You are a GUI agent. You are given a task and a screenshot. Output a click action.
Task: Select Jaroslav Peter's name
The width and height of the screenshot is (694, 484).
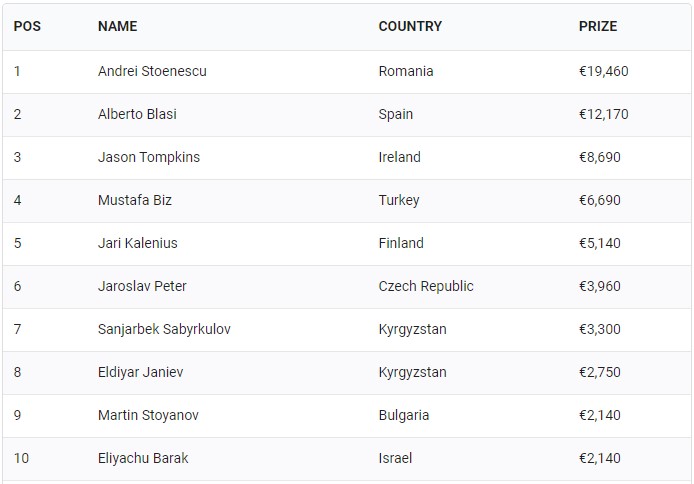(x=142, y=287)
